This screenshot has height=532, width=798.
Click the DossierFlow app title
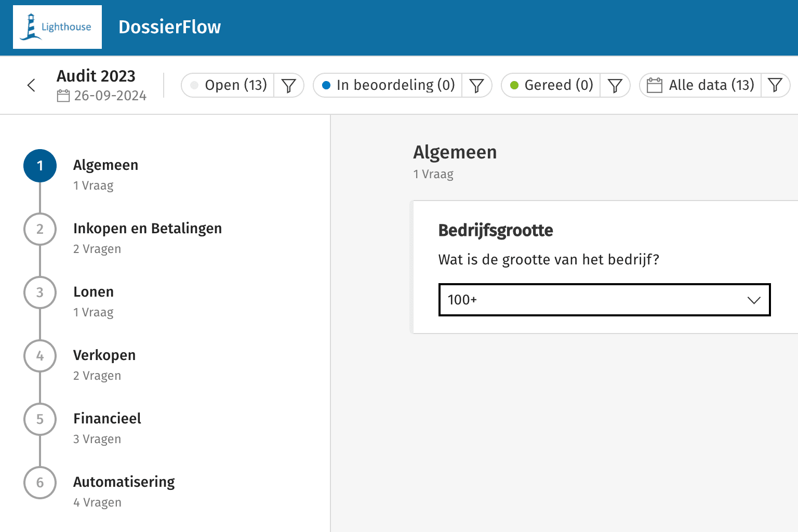pyautogui.click(x=169, y=27)
